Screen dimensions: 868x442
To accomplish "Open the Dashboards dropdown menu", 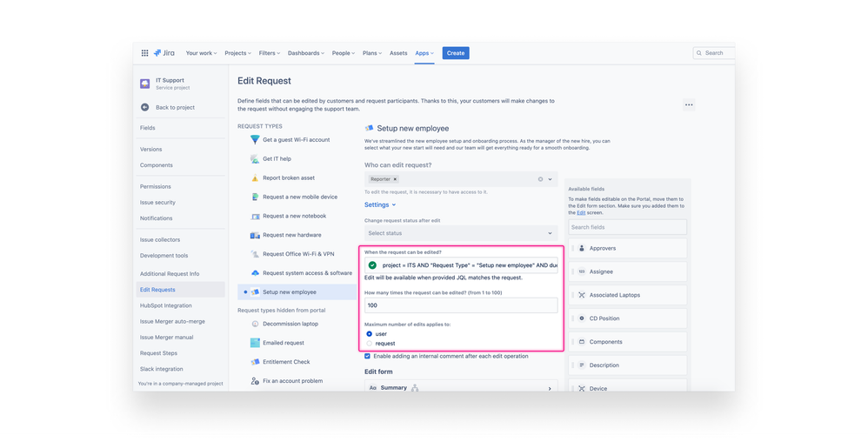I will [305, 53].
